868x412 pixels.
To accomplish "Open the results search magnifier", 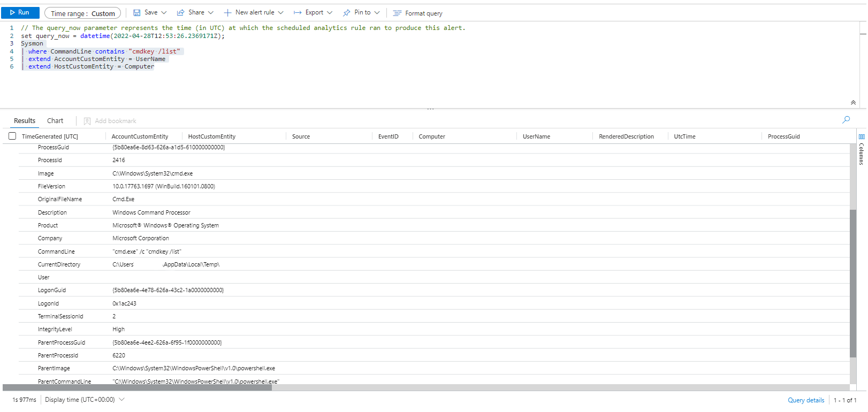I will click(846, 120).
